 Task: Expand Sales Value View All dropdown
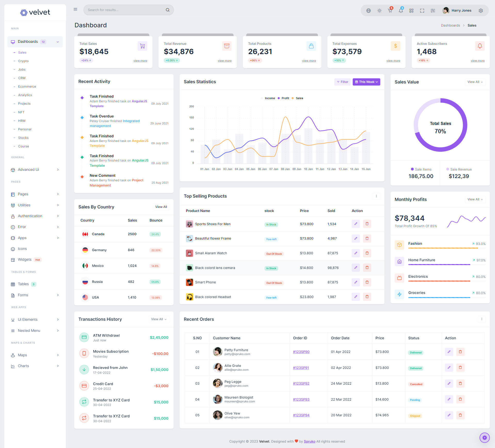475,82
